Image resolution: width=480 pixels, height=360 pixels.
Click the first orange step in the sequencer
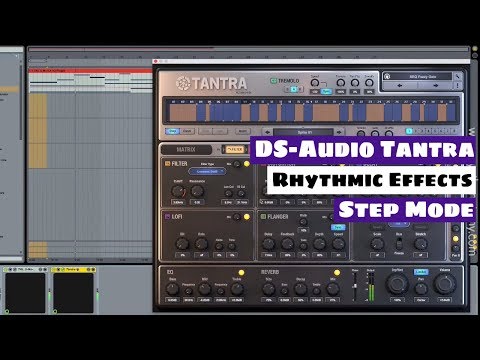pos(183,112)
